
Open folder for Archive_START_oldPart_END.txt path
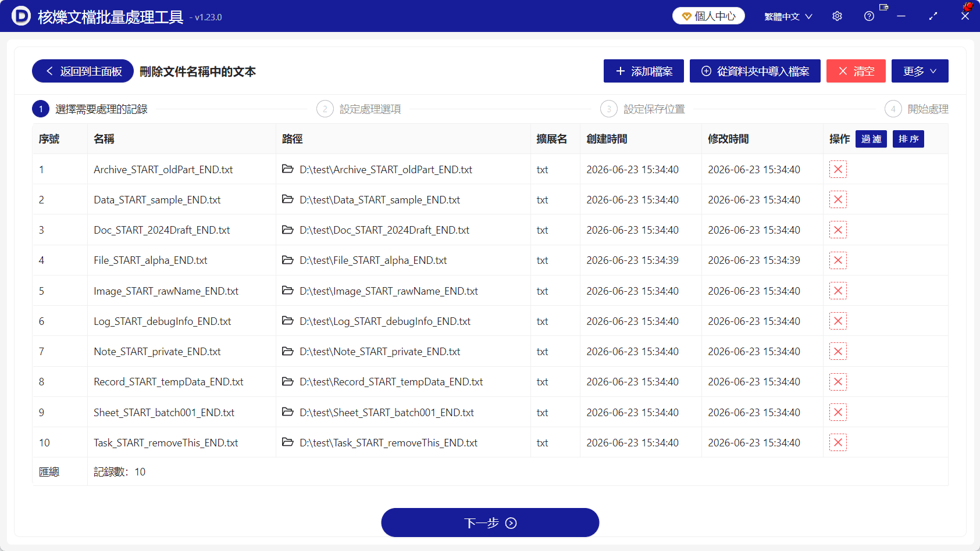[x=287, y=169]
